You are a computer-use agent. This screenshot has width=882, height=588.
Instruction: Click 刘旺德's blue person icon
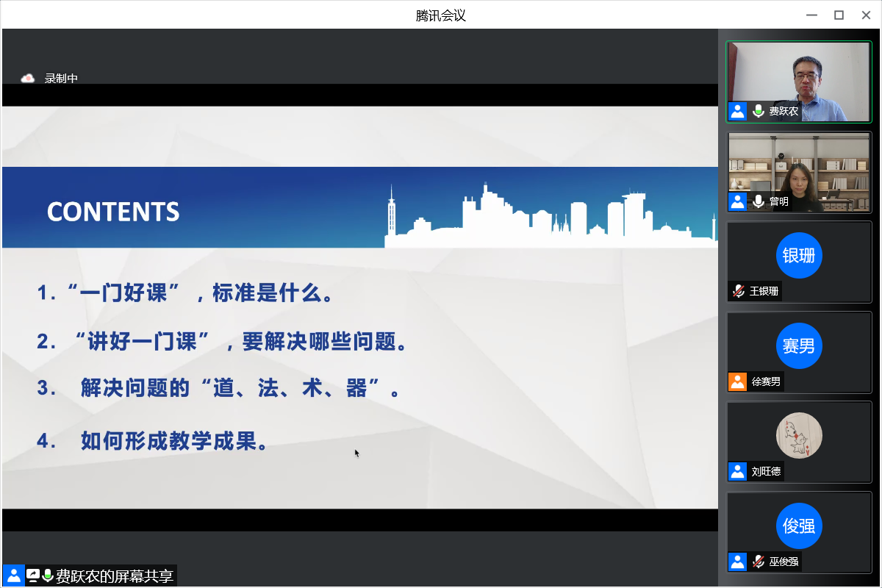point(737,471)
